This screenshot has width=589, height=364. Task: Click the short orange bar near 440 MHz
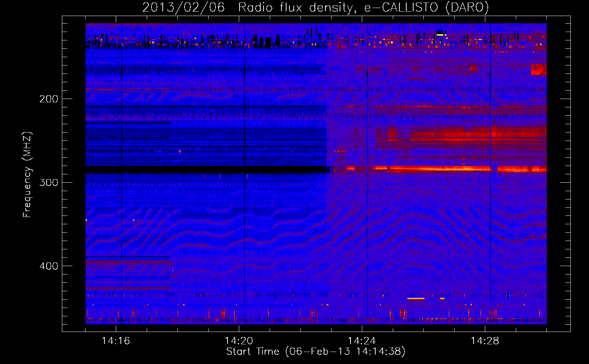point(416,298)
